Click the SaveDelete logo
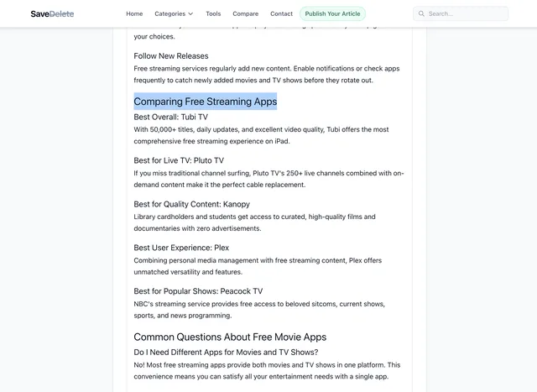Screen dimensions: 537x392 pyautogui.click(x=52, y=13)
